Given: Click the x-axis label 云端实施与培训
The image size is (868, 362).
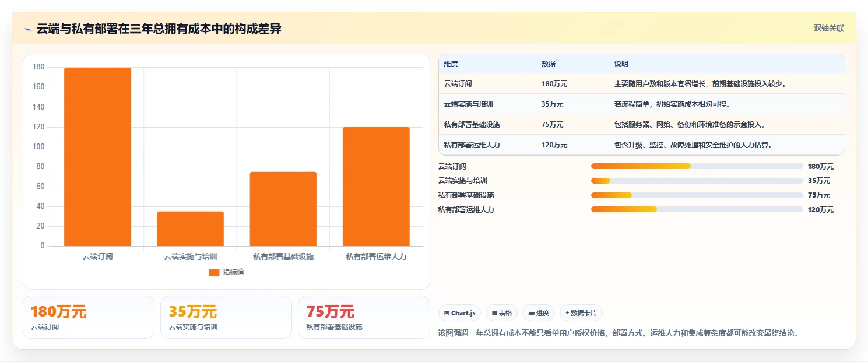Looking at the screenshot, I should [190, 256].
